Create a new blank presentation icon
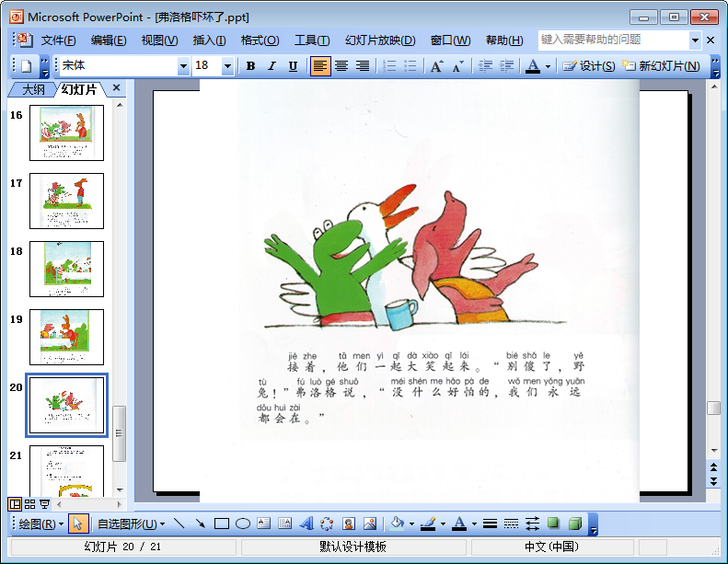 tap(27, 66)
